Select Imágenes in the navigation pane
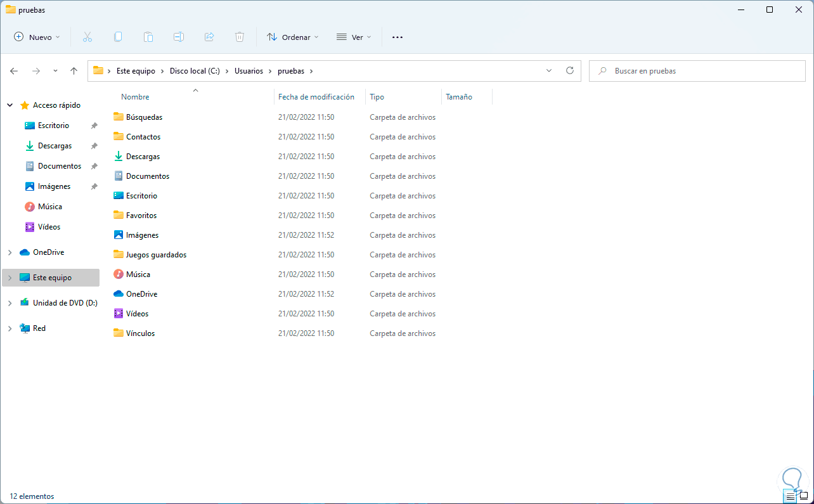This screenshot has height=504, width=814. point(54,186)
